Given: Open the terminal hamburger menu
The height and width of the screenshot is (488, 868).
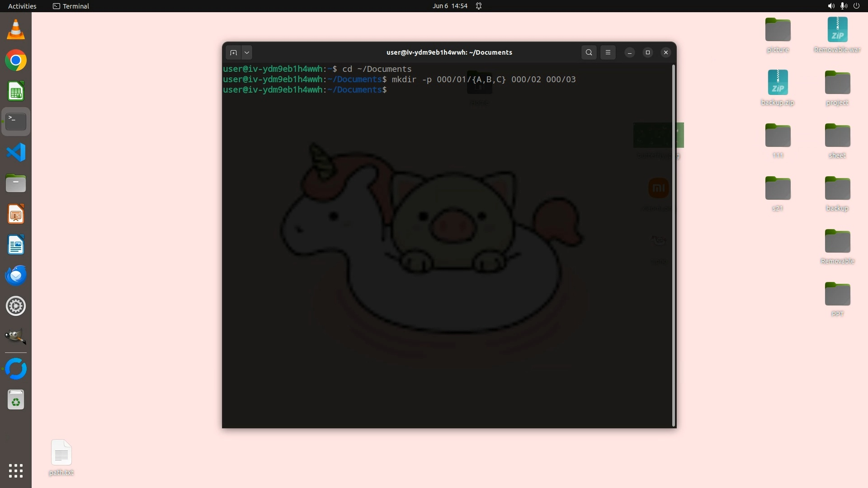Looking at the screenshot, I should (x=608, y=52).
